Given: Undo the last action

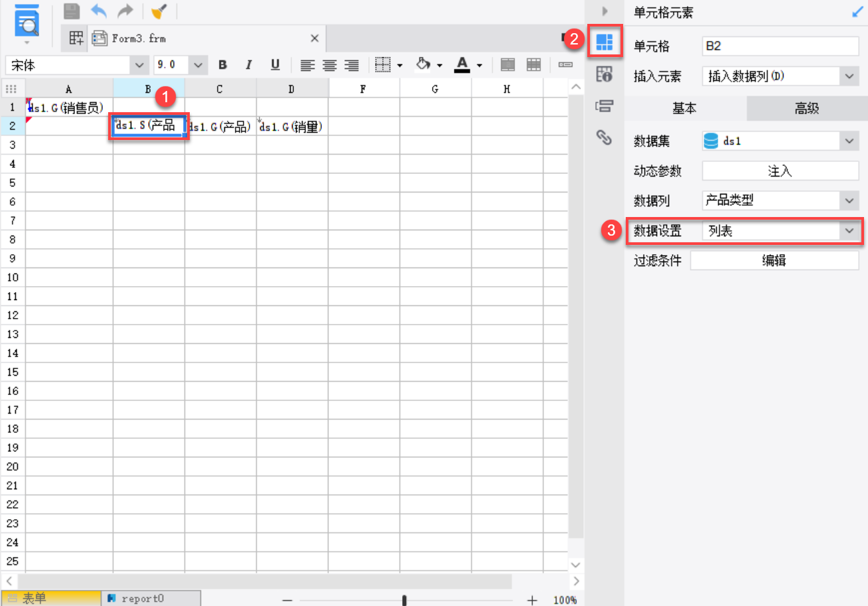Looking at the screenshot, I should (99, 11).
